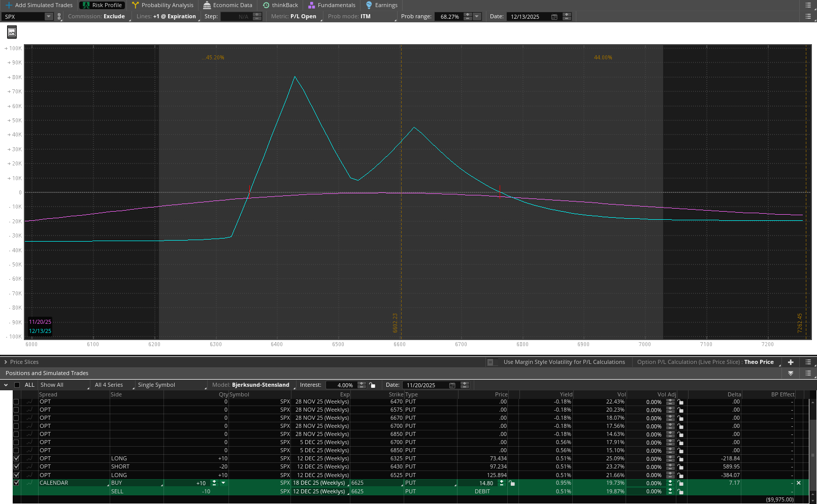Toggle the price lock on CALENDAR 14.80

coord(512,484)
